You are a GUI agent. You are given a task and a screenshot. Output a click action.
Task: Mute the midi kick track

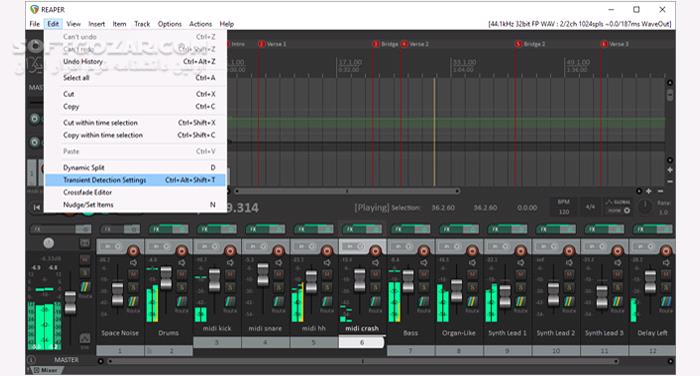(x=230, y=274)
